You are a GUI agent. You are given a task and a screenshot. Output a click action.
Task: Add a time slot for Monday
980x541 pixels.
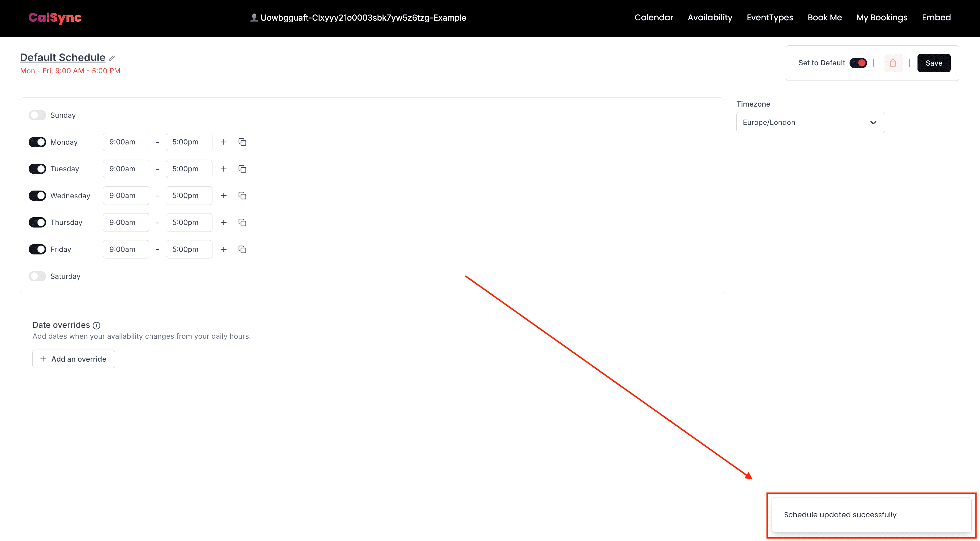pos(224,142)
